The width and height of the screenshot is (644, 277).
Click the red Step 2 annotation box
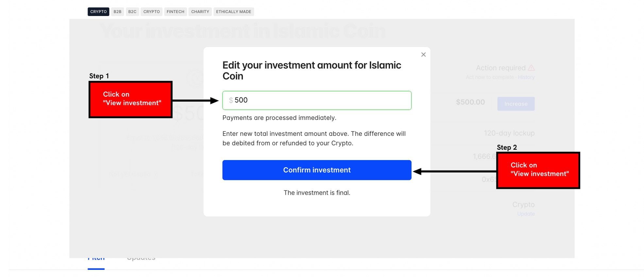(538, 170)
